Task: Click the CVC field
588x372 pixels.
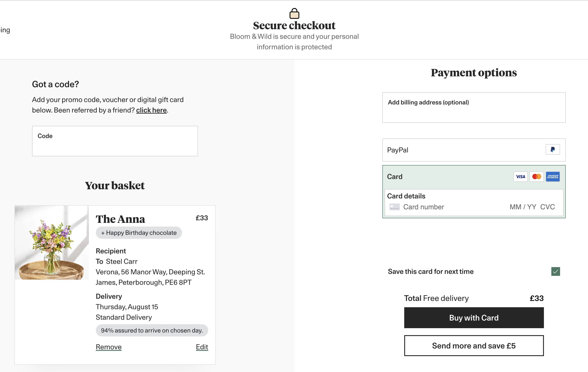Action: 547,207
